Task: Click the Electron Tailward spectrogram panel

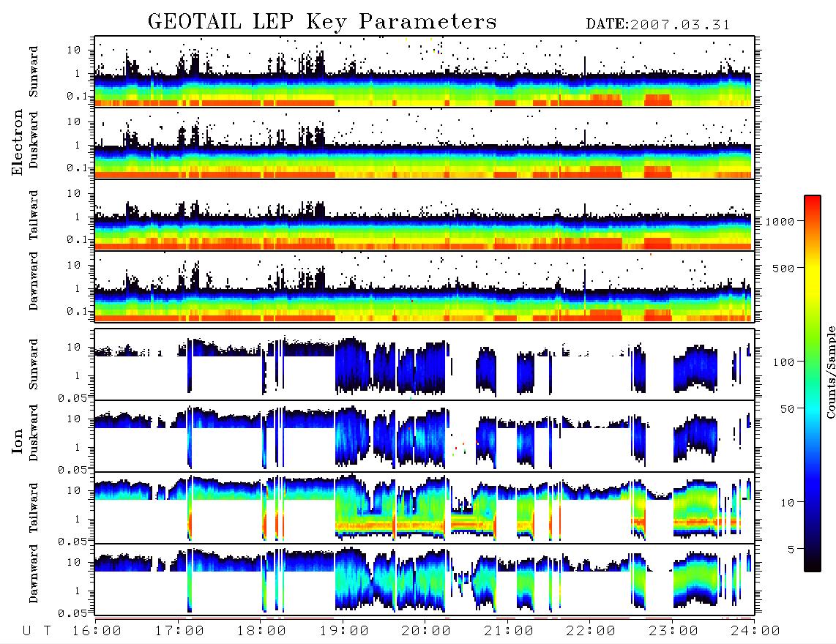Action: (x=425, y=215)
